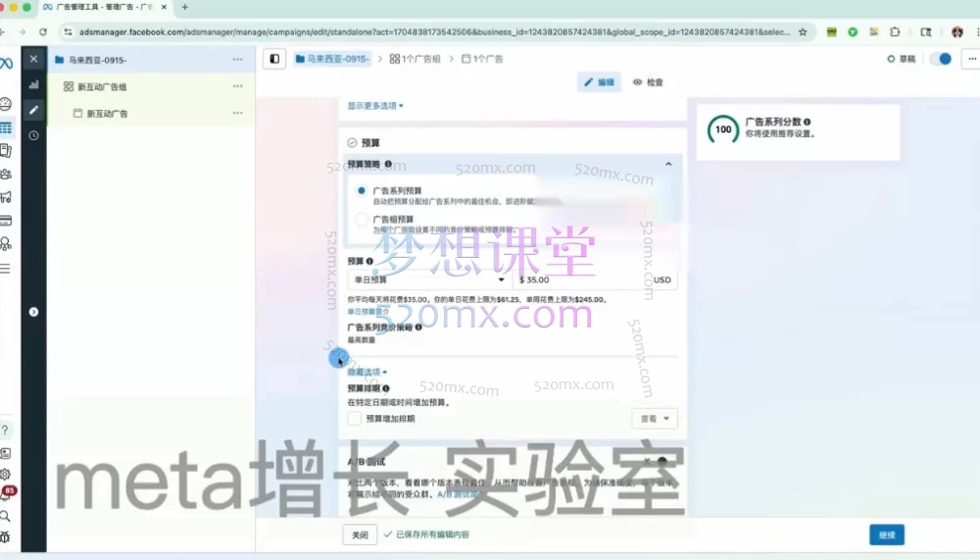The width and height of the screenshot is (980, 560).
Task: Open account overview gauge icon
Action: coord(6,104)
